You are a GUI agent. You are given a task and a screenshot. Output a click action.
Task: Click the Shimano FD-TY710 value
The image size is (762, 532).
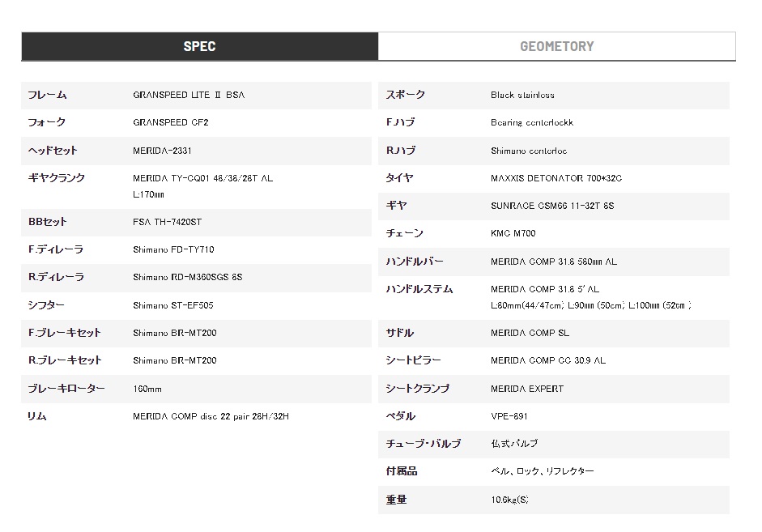click(173, 249)
